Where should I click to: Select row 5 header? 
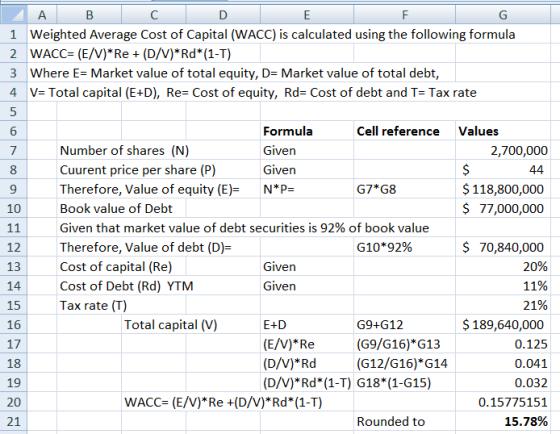pos(14,111)
